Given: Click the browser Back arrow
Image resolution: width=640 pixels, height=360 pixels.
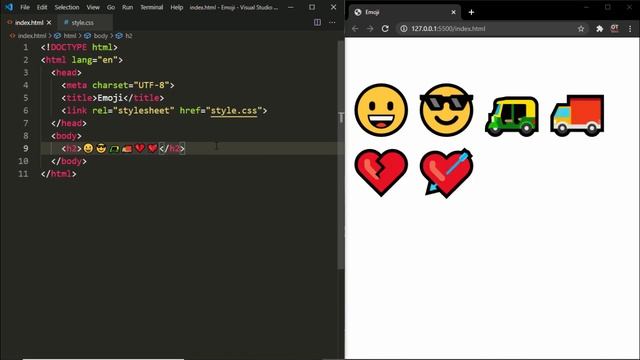Looking at the screenshot, I should point(355,29).
